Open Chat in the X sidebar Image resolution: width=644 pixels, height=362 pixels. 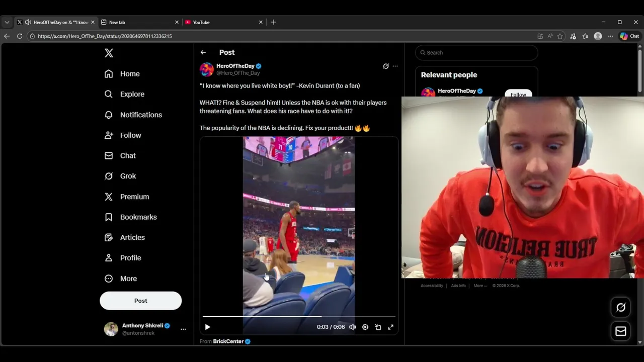(x=120, y=156)
